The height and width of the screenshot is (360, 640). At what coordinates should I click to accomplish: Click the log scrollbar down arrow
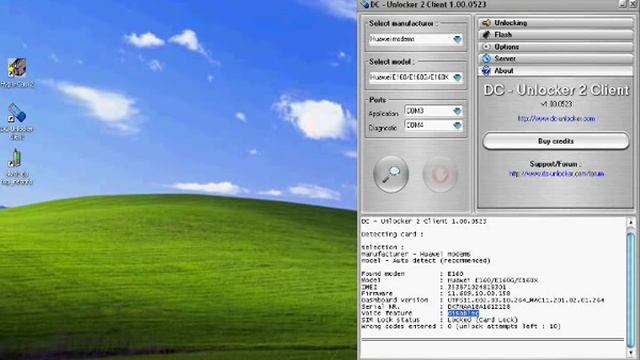(x=631, y=353)
